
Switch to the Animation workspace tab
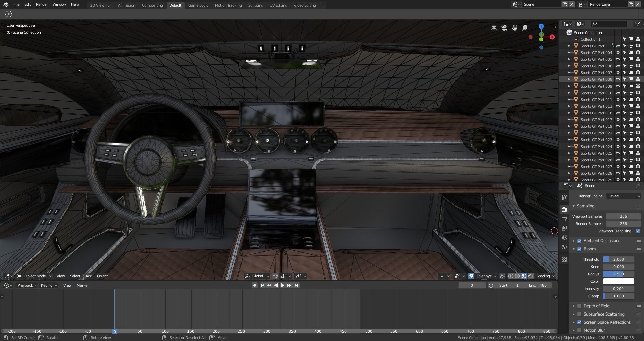click(x=126, y=5)
